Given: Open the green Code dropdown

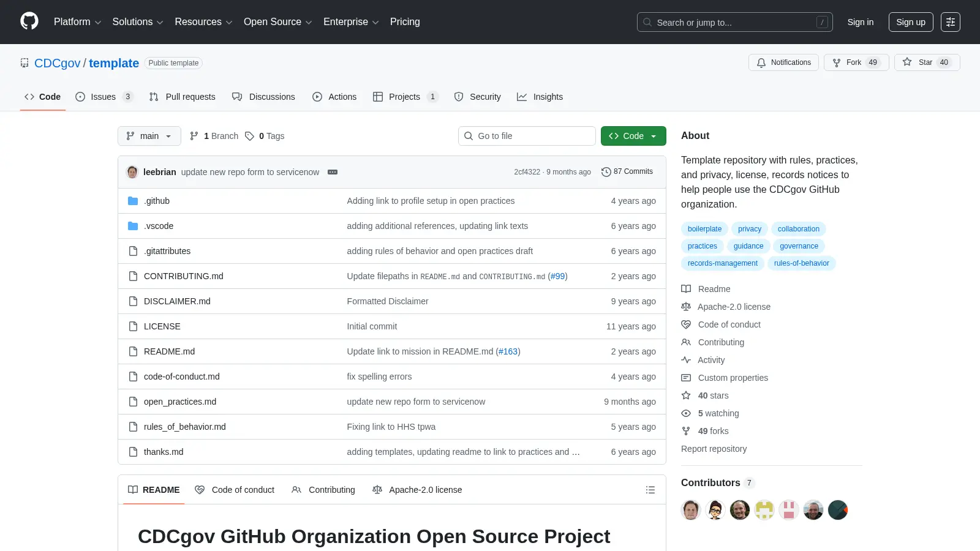Looking at the screenshot, I should [633, 136].
